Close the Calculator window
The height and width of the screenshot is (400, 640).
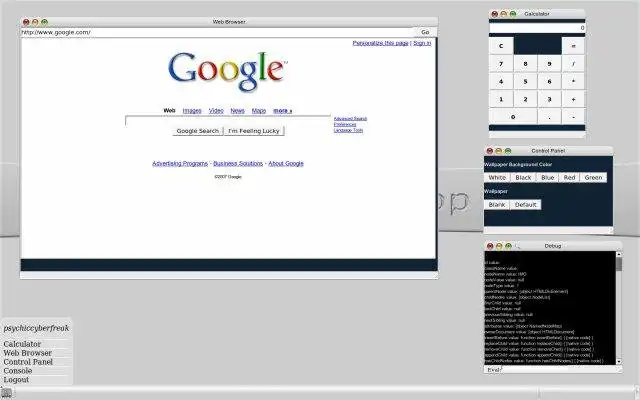[495, 14]
